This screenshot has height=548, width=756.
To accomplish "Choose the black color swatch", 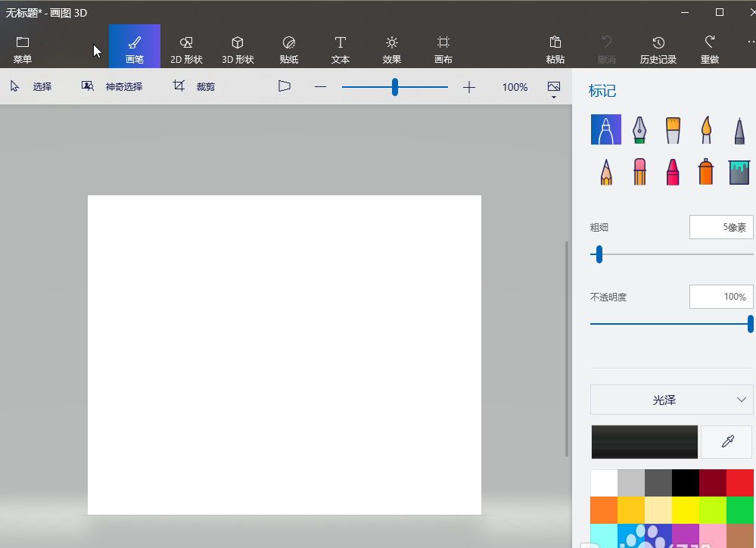I will [686, 483].
